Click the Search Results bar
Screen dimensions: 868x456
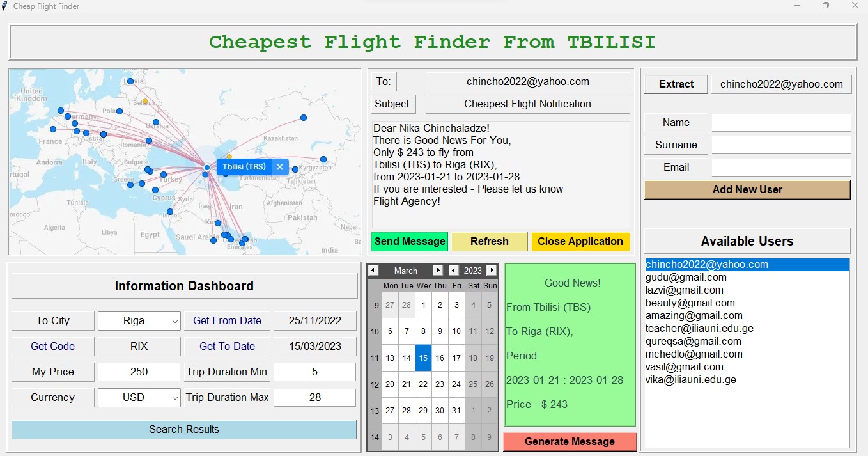(x=183, y=429)
